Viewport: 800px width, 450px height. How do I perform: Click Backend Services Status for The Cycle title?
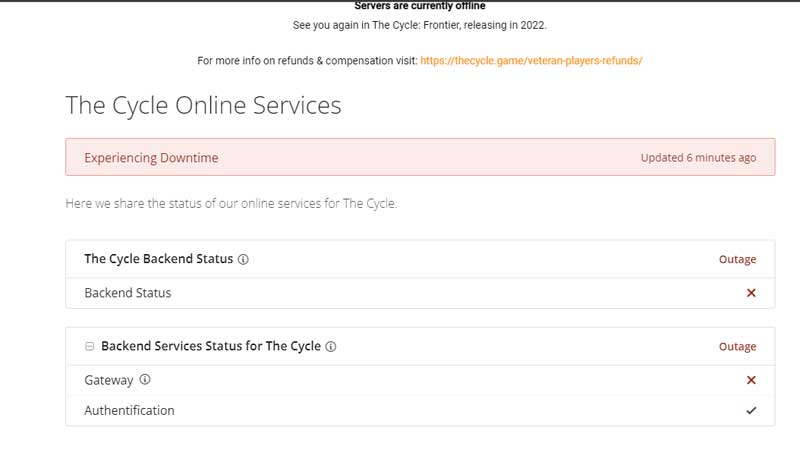pyautogui.click(x=211, y=347)
